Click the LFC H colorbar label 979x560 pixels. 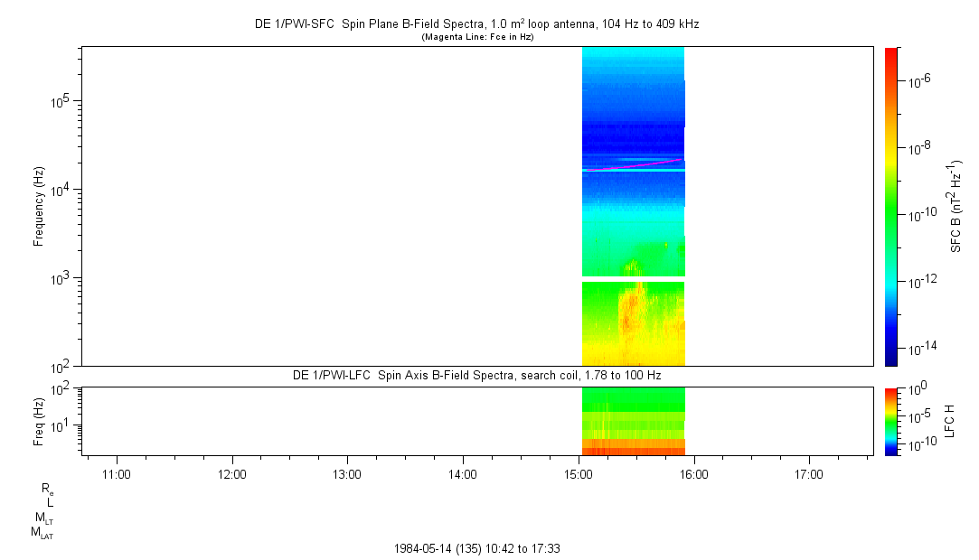(949, 421)
